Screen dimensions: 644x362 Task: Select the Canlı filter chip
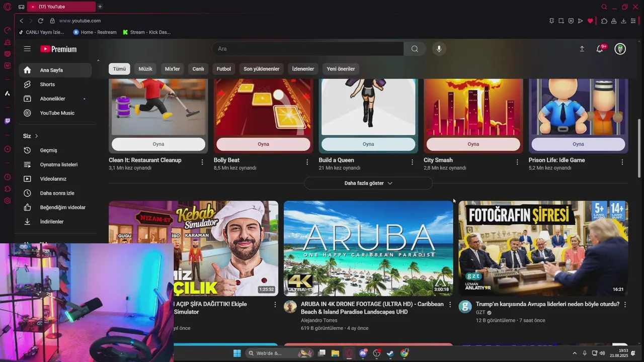(x=198, y=69)
